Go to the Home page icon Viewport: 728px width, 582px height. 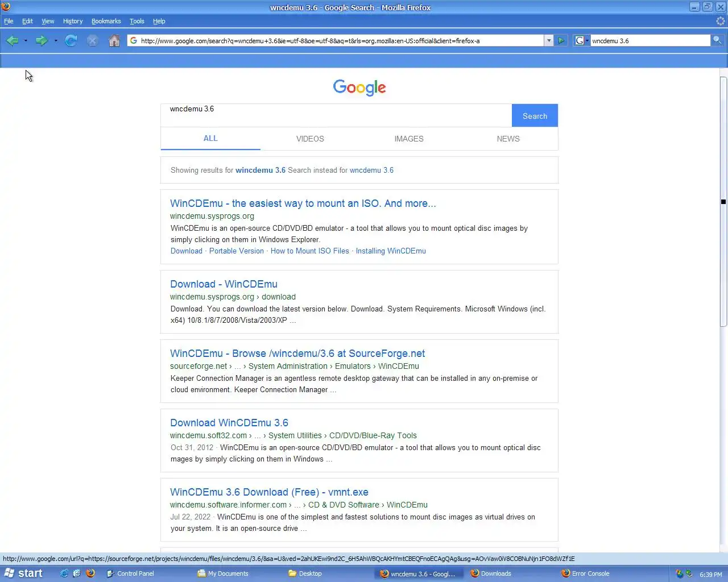coord(114,40)
